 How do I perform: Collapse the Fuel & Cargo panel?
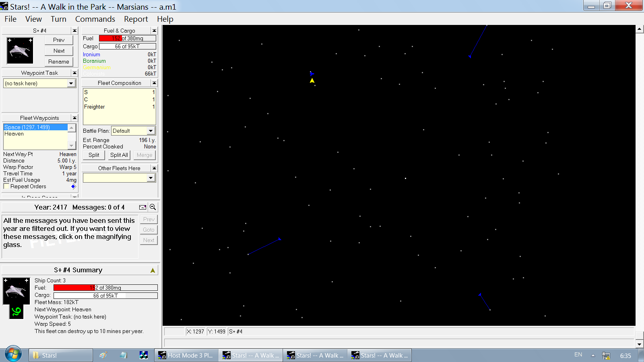click(x=154, y=31)
